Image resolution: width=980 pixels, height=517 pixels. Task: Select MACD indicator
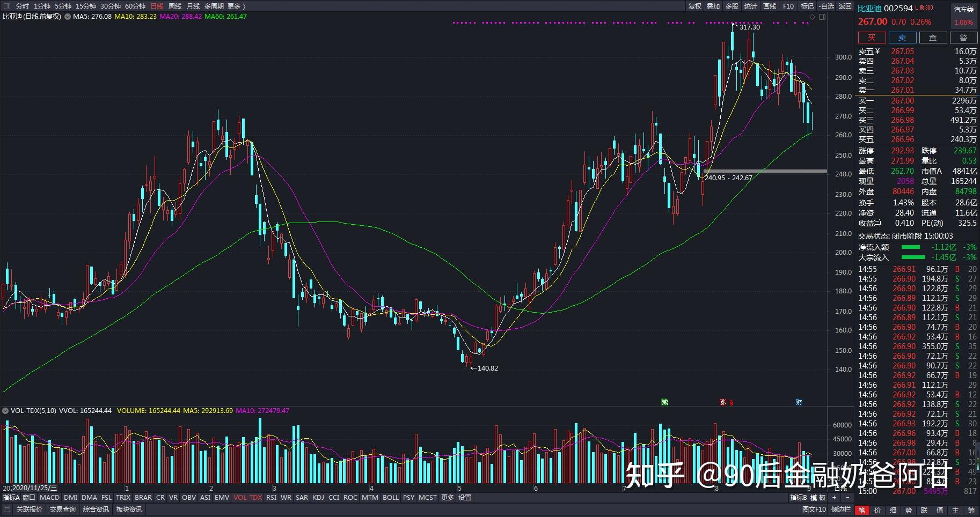pos(49,498)
